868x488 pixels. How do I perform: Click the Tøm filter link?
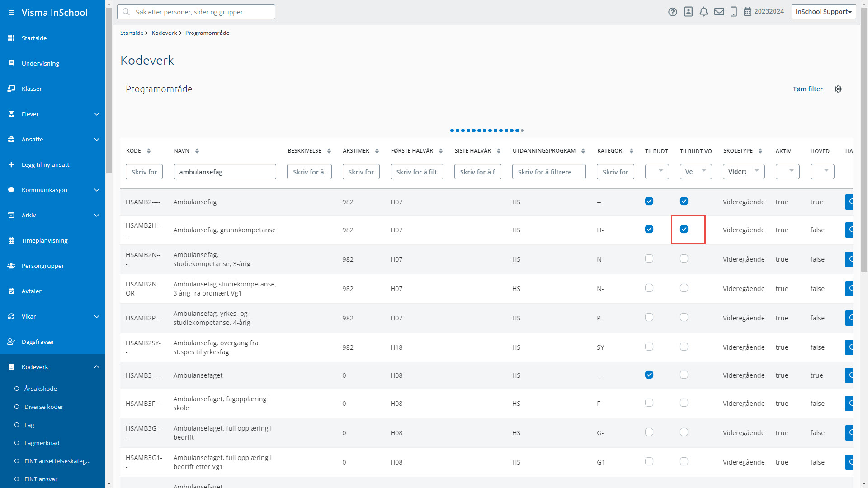click(x=808, y=89)
